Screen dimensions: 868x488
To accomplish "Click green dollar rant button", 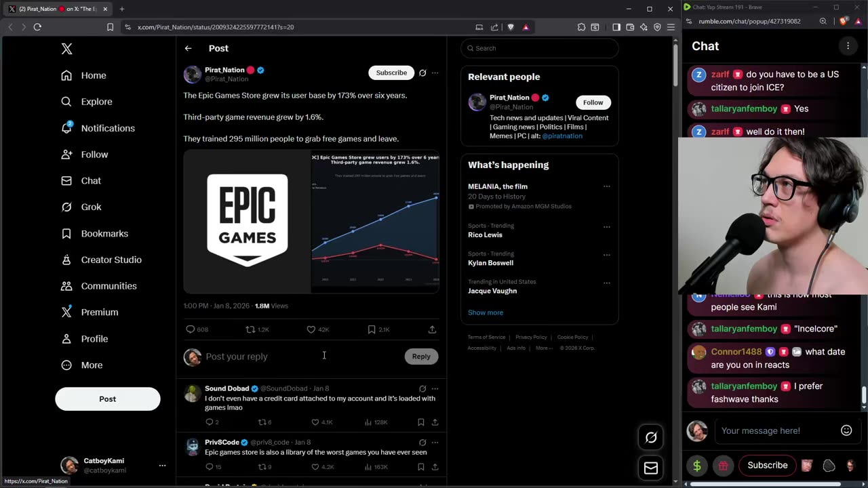I will (x=696, y=466).
